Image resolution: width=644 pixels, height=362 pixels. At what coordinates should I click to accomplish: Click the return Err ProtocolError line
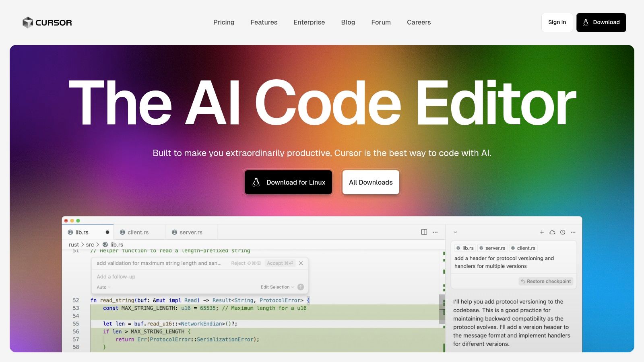tap(188, 339)
